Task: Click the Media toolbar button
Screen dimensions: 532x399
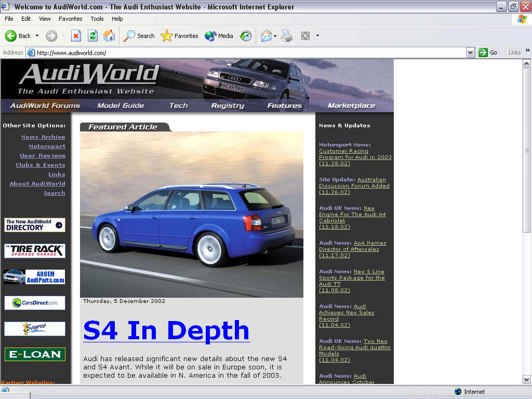Action: [x=219, y=36]
